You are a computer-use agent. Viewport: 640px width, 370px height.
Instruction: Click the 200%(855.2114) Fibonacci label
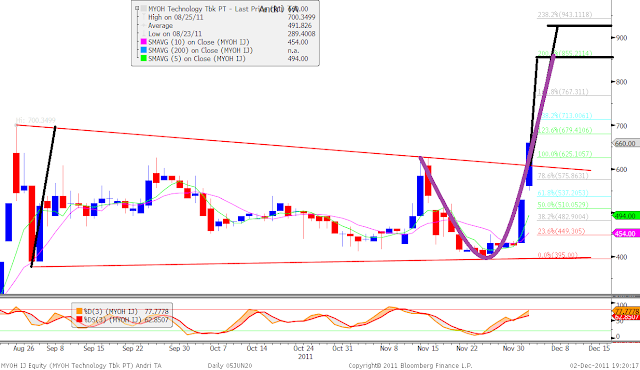pyautogui.click(x=564, y=53)
